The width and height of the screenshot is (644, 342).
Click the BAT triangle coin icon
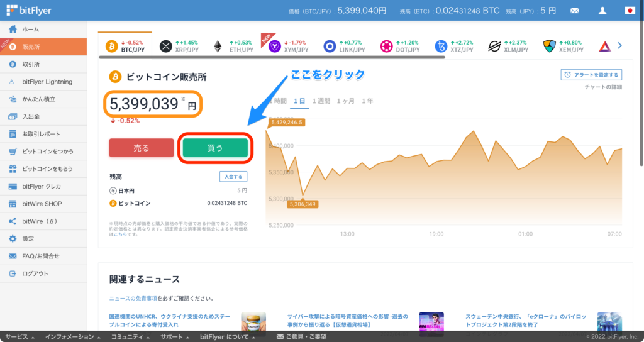(x=604, y=47)
